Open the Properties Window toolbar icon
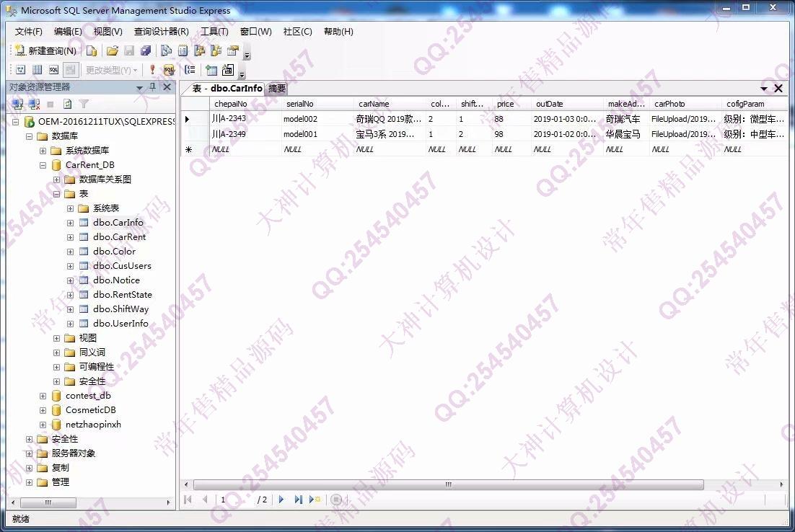 (x=233, y=50)
